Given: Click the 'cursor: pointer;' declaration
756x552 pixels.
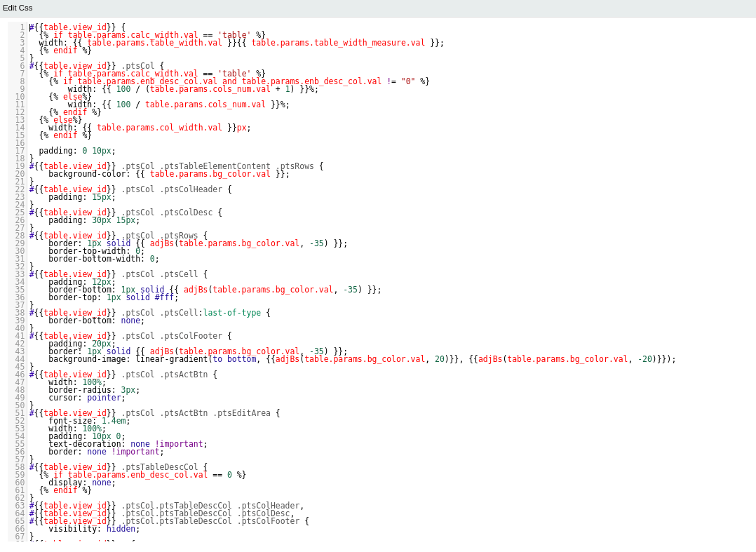Looking at the screenshot, I should pos(87,398).
